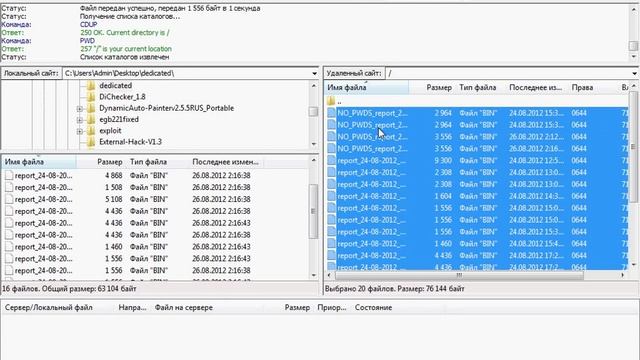The width and height of the screenshot is (640, 360).
Task: Click the remote list scroll-left arrow
Action: (329, 276)
